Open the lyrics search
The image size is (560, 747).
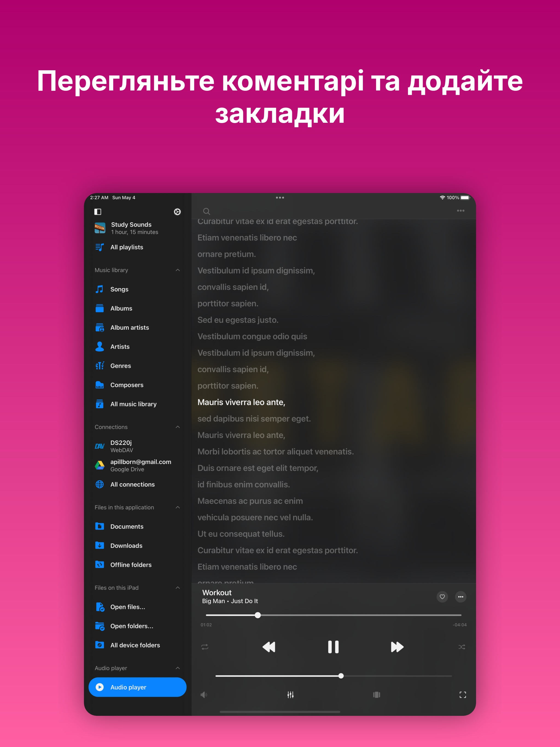tap(206, 211)
